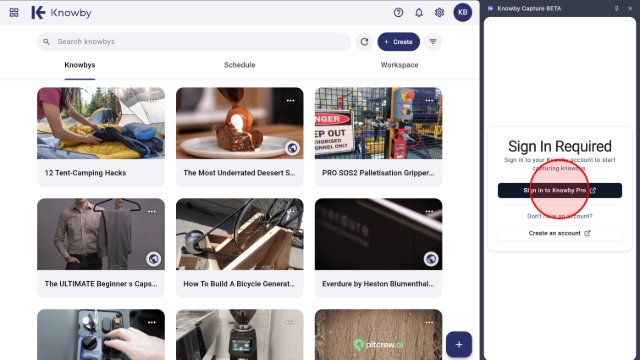Image resolution: width=640 pixels, height=360 pixels.
Task: Open the pitcrew.ai thumbnail
Action: [x=378, y=334]
